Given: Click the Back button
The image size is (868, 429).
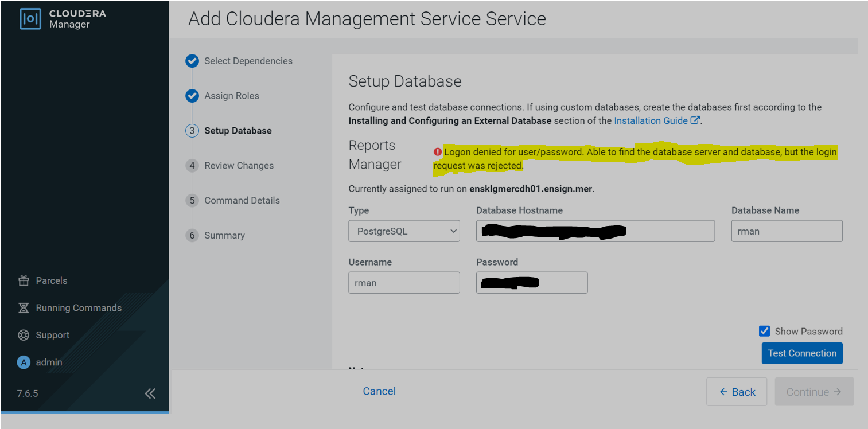Looking at the screenshot, I should [736, 391].
